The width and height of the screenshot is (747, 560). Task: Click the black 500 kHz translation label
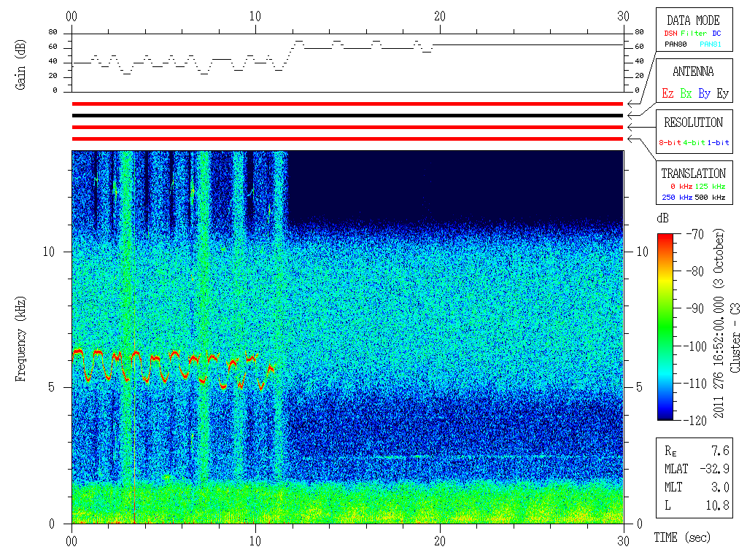[711, 197]
